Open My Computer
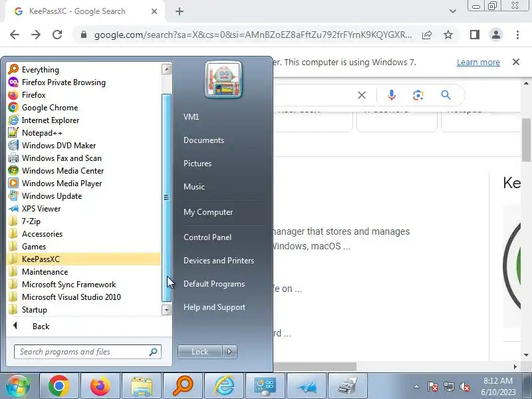The width and height of the screenshot is (532, 399). click(208, 212)
